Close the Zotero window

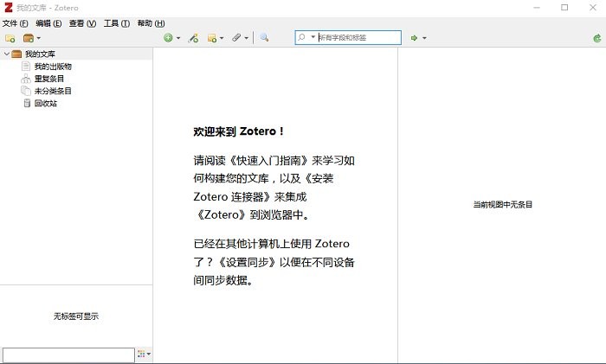[593, 8]
